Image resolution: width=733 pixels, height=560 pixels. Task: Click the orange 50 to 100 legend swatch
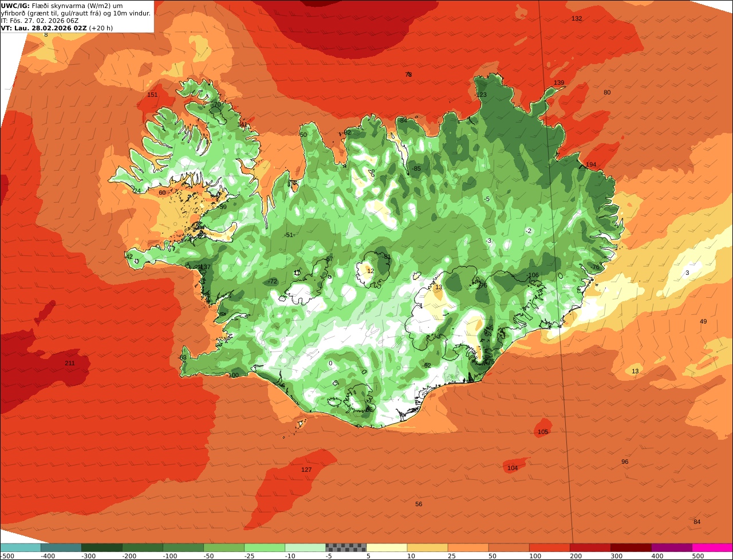[509, 547]
